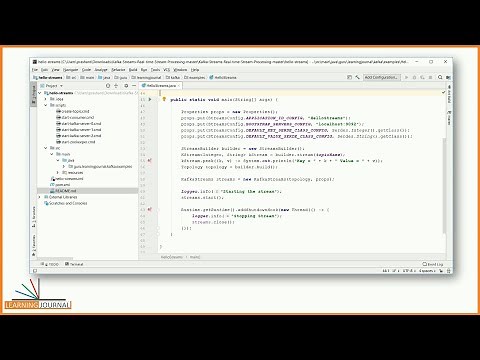Toggle the TODO tool window button
Screen dimensions: 480x360
50,264
